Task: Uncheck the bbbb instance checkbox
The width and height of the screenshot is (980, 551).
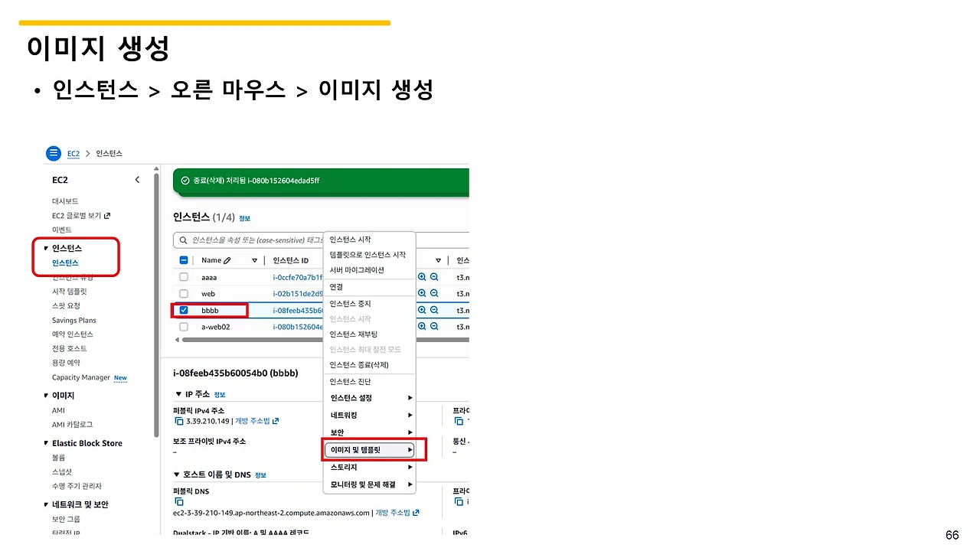Action: click(184, 310)
